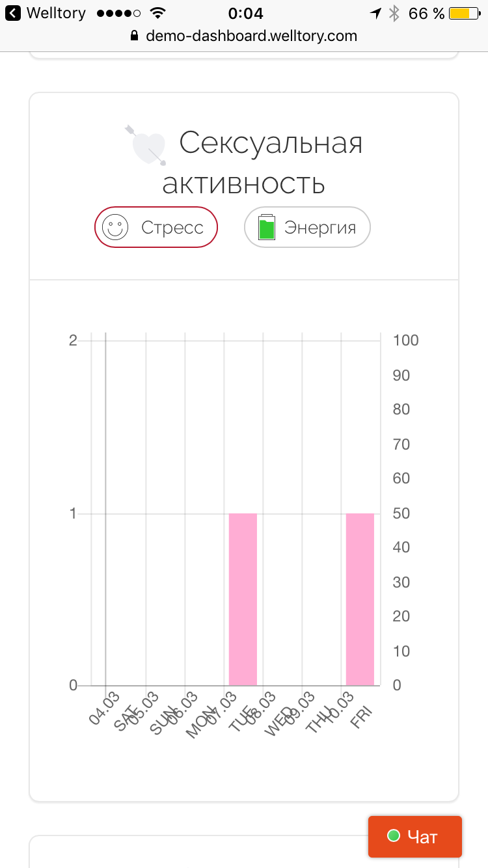This screenshot has height=868, width=488.
Task: Click the pink bar for Tuesday
Action: click(x=243, y=599)
